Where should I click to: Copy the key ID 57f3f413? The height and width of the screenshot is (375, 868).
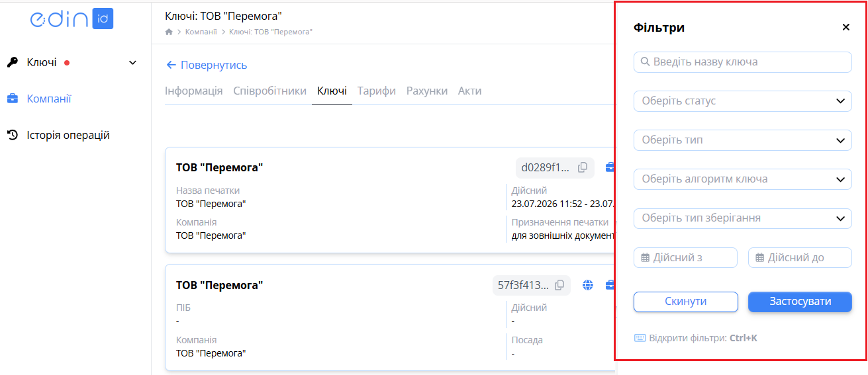[x=559, y=285]
